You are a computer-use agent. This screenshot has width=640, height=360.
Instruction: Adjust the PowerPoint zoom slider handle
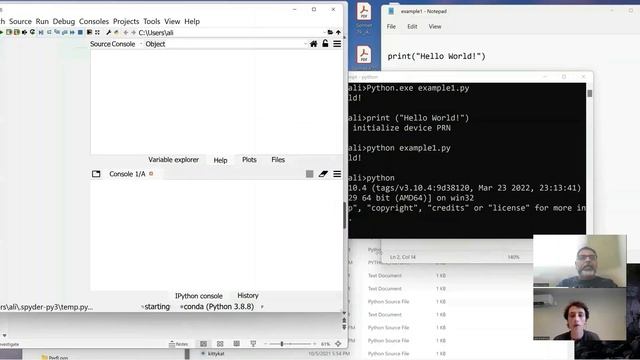(282, 344)
